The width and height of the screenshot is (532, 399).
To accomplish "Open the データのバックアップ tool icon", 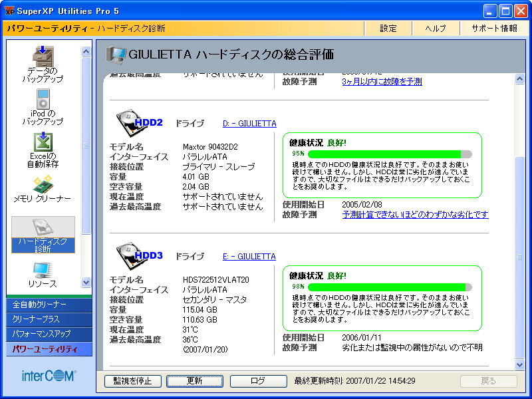I will (x=43, y=64).
